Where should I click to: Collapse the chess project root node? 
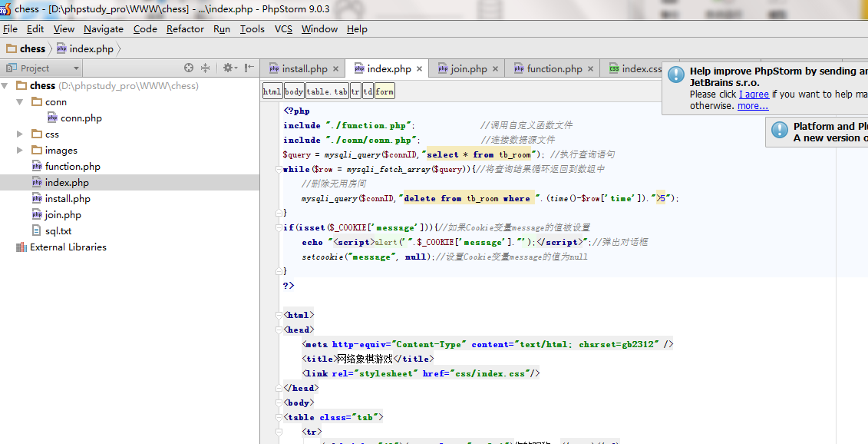5,85
